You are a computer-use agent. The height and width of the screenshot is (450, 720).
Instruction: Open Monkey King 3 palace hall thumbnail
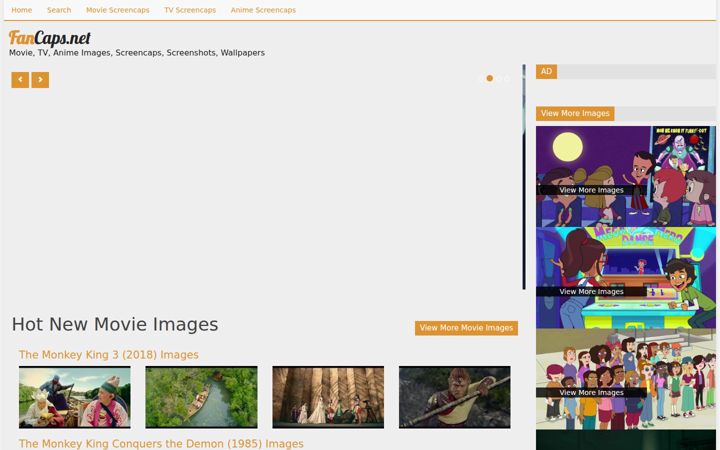328,397
